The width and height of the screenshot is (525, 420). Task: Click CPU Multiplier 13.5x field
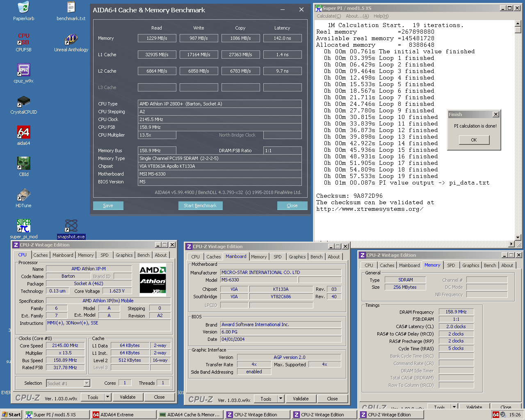tap(157, 135)
